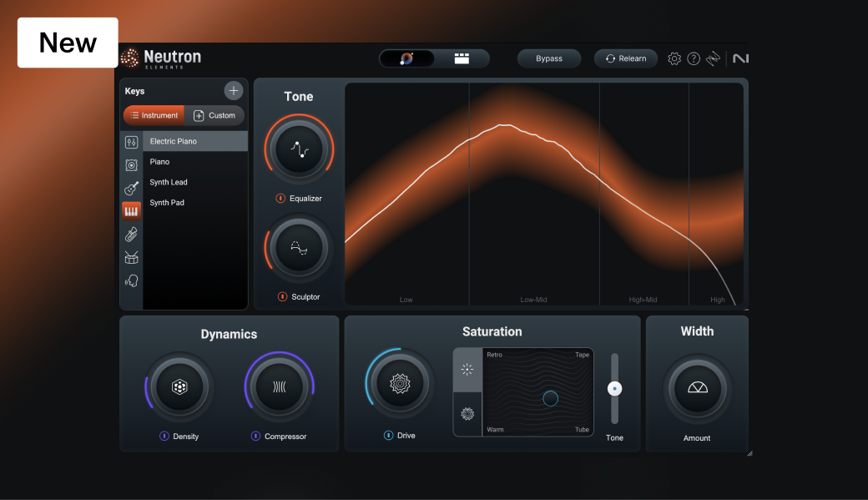868x500 pixels.
Task: Toggle the Density power button
Action: [164, 436]
